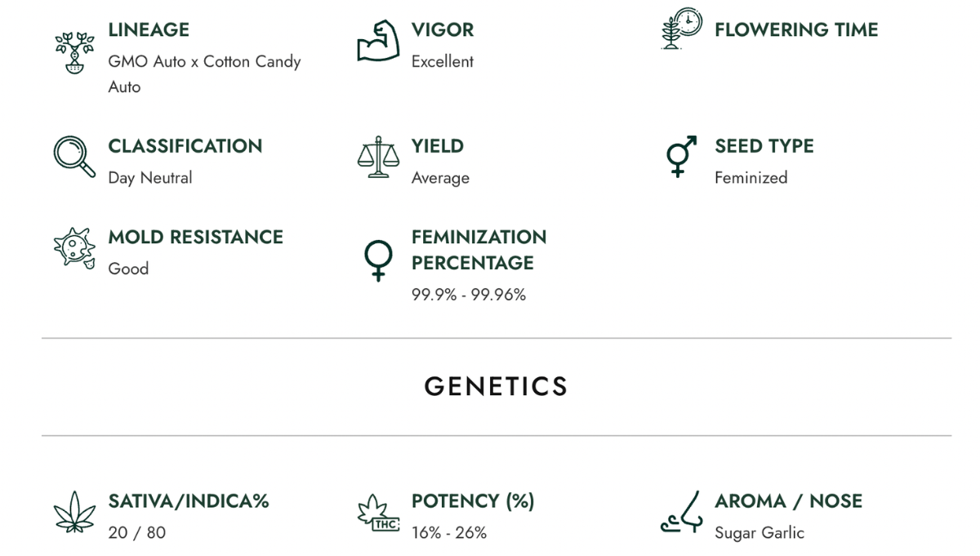Click the Classification magnifier icon
Screen dimensions: 980x556
click(x=72, y=155)
